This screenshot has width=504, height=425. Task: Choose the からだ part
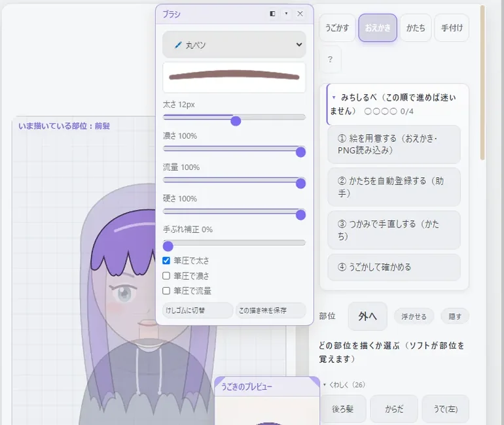tap(394, 409)
